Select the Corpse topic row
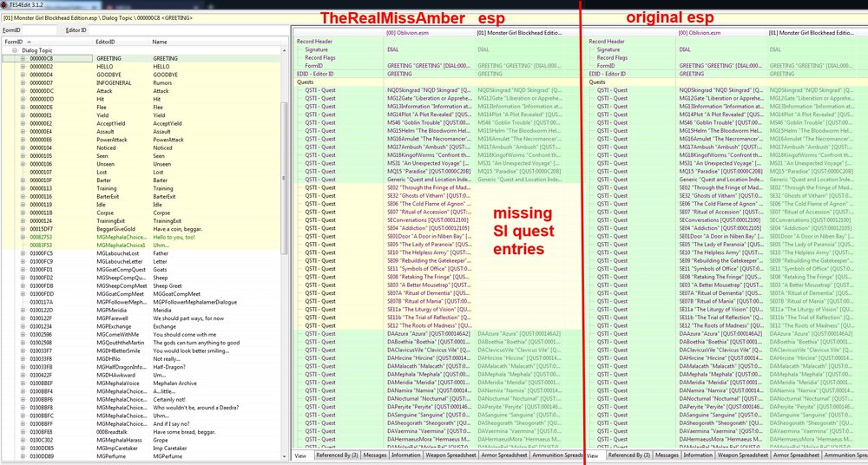The image size is (868, 465). 141,213
